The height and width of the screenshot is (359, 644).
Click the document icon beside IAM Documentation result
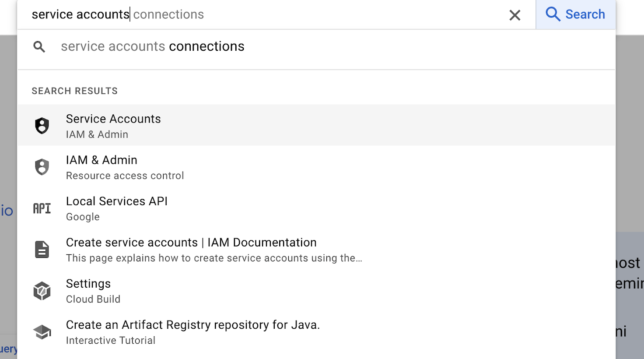pyautogui.click(x=42, y=249)
